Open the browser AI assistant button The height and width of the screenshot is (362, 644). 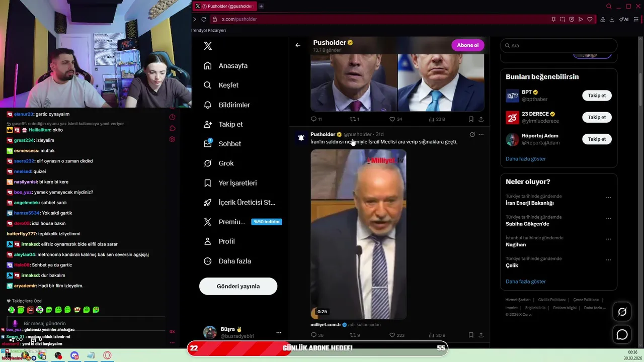click(x=624, y=19)
